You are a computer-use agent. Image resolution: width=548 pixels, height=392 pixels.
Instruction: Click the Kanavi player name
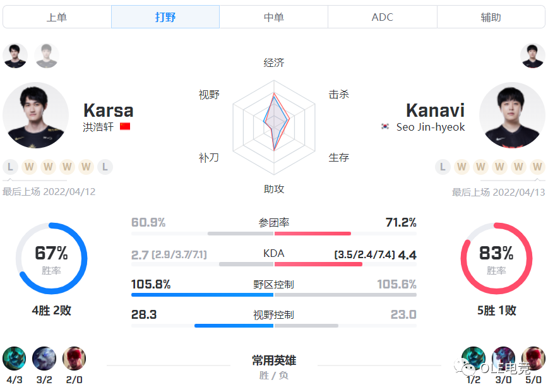[435, 110]
